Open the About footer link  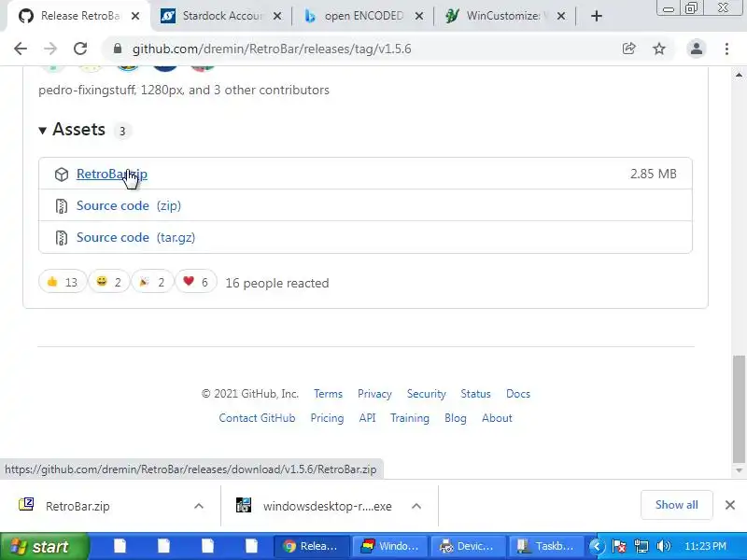pyautogui.click(x=497, y=418)
